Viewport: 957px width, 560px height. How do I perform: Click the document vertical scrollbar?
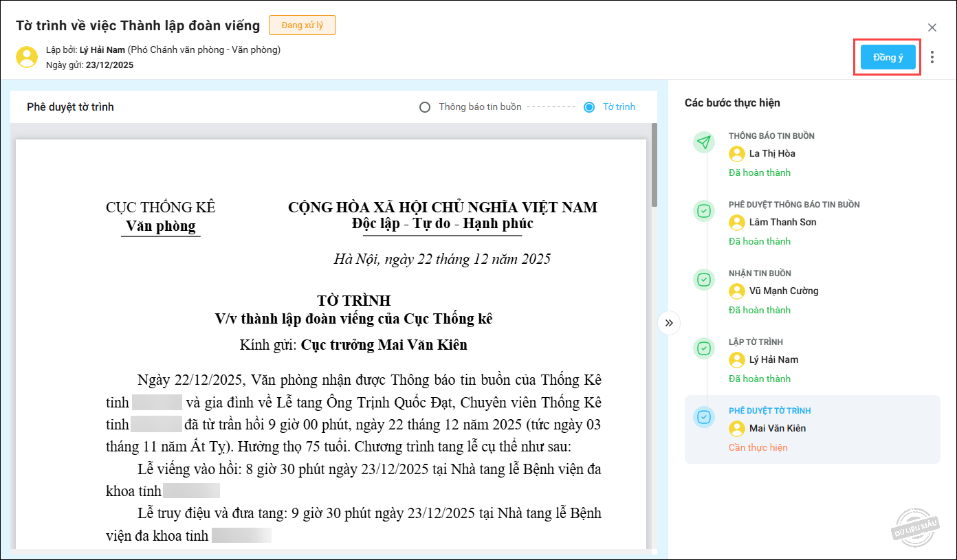pyautogui.click(x=654, y=165)
